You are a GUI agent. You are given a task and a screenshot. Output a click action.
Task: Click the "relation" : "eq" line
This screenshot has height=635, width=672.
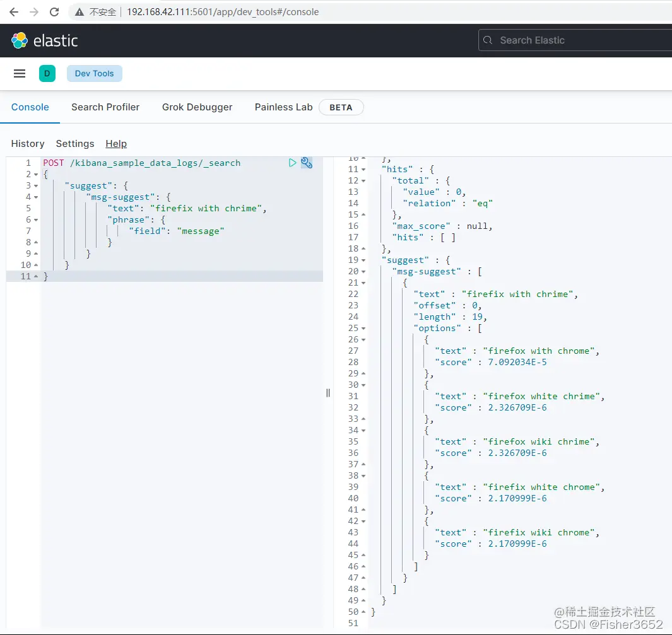447,204
